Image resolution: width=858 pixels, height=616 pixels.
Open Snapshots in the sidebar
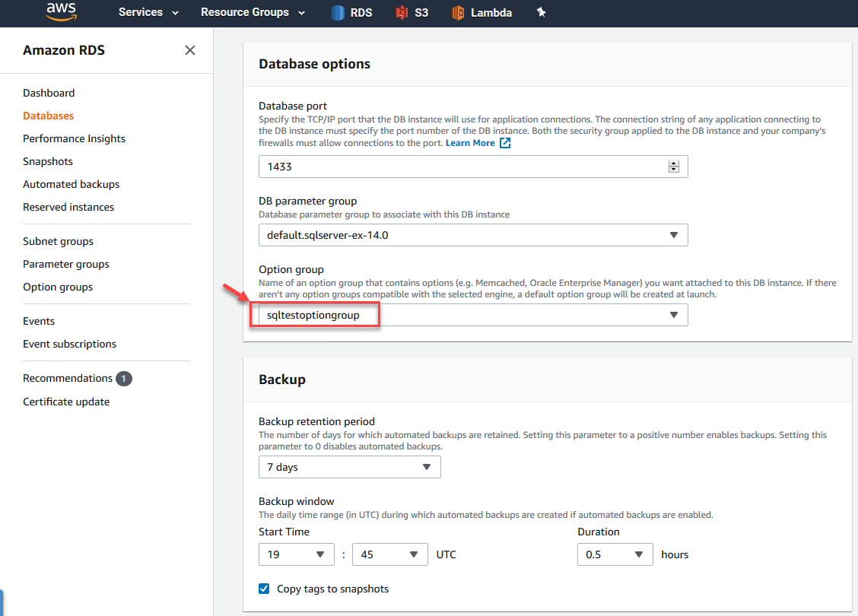tap(48, 161)
